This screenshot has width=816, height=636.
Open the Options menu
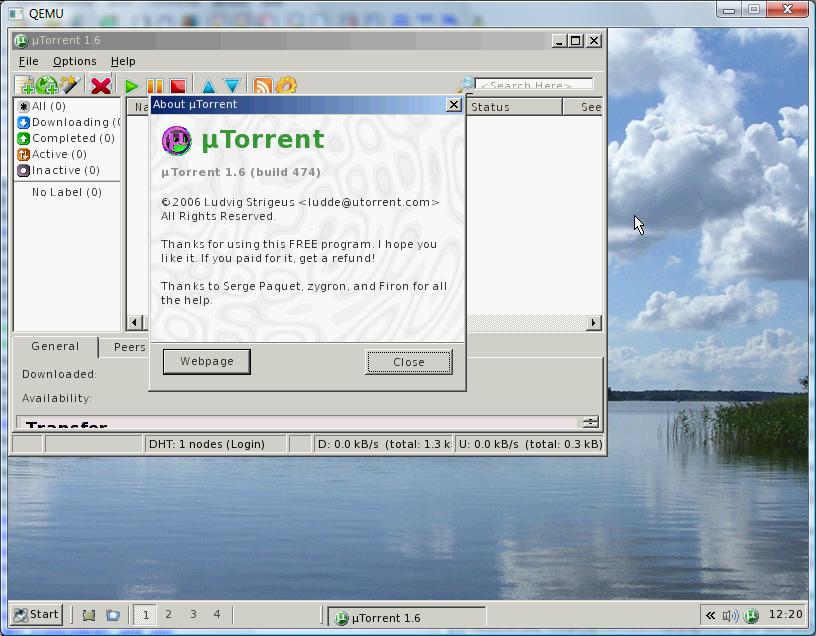coord(74,61)
